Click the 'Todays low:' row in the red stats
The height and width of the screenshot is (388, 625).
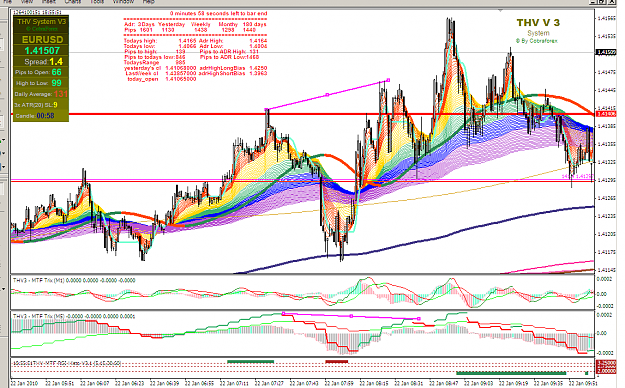point(160,46)
